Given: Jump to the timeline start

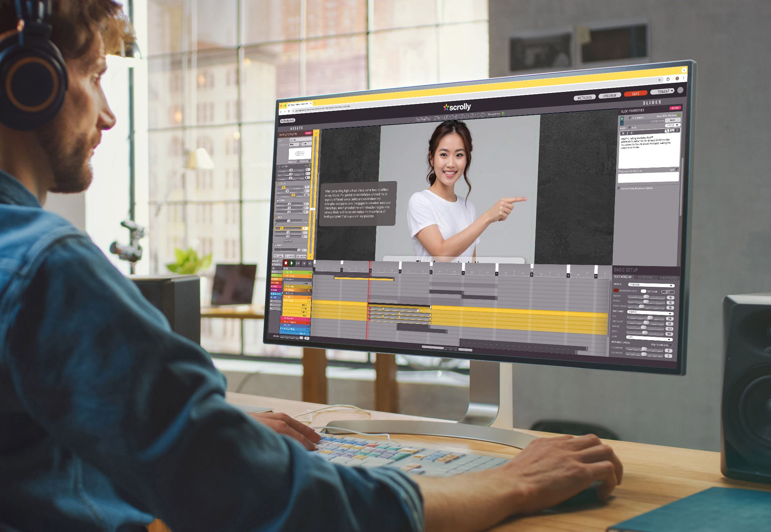Looking at the screenshot, I should (x=298, y=263).
